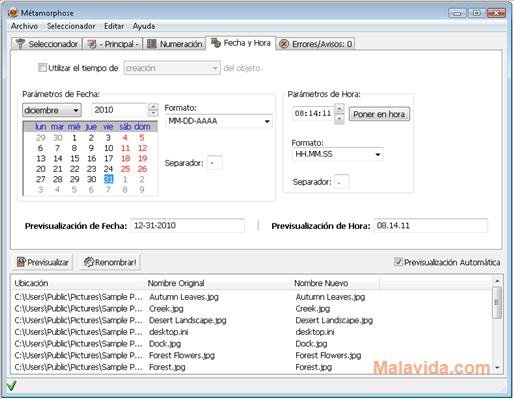The height and width of the screenshot is (399, 514).
Task: Click the 'Poner en hora' button
Action: pyautogui.click(x=379, y=114)
